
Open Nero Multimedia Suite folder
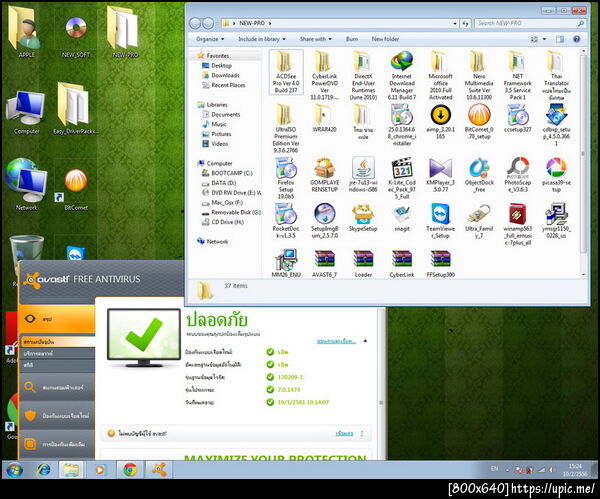click(479, 75)
